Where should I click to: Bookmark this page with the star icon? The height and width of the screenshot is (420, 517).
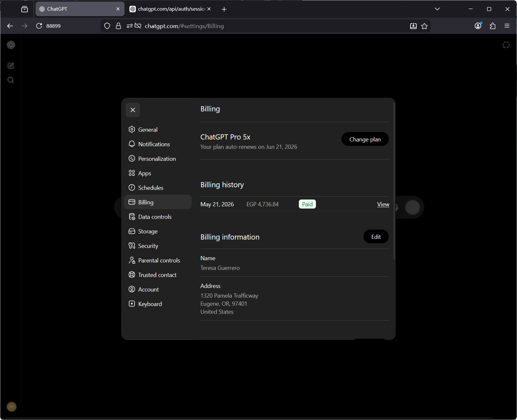[424, 26]
